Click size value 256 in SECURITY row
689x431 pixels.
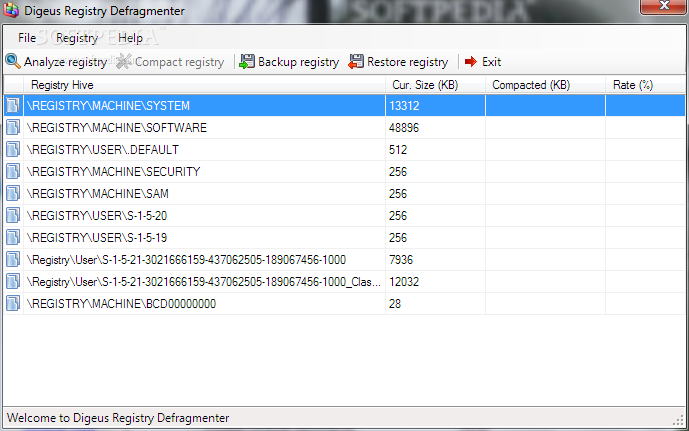click(x=398, y=171)
